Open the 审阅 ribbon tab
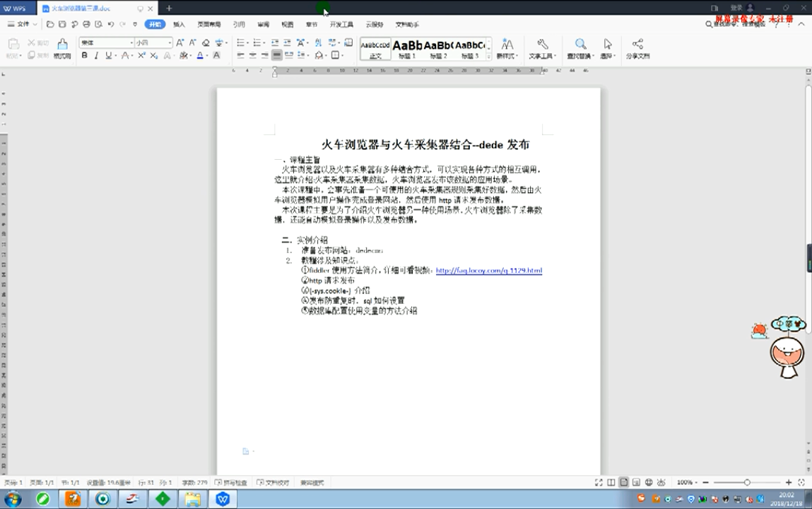Viewport: 812px width, 509px height. click(x=263, y=24)
